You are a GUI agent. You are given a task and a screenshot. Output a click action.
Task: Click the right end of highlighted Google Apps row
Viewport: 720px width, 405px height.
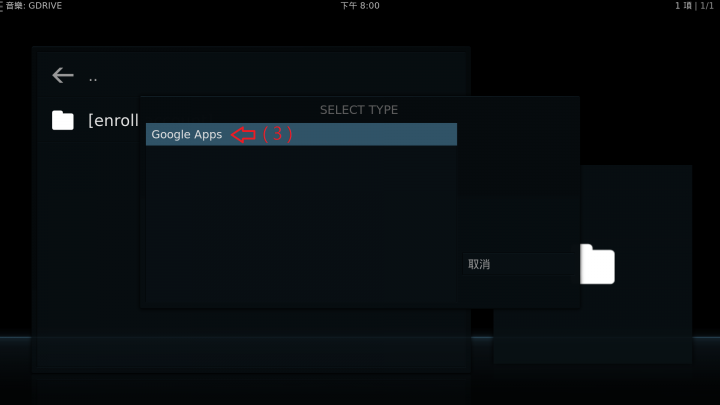pyautogui.click(x=441, y=135)
